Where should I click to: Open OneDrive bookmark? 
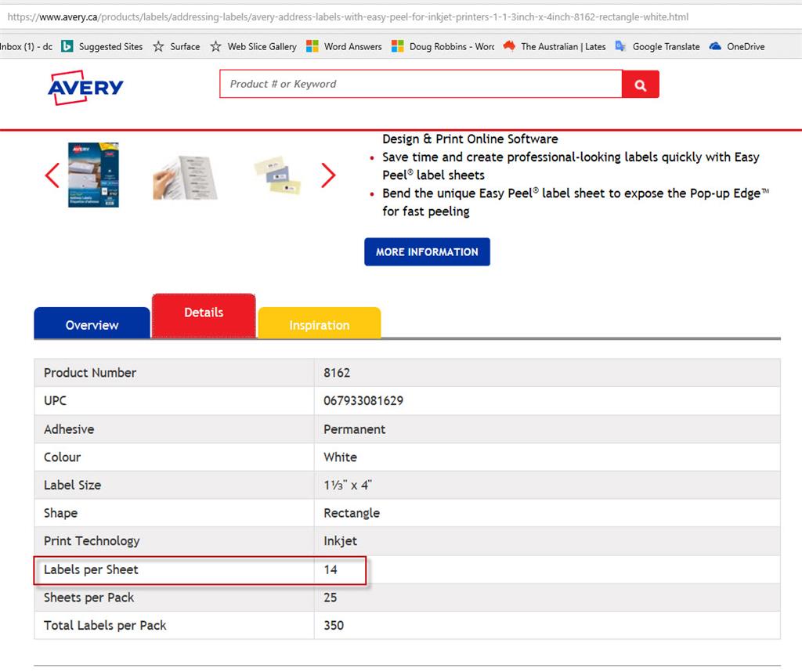[x=737, y=46]
